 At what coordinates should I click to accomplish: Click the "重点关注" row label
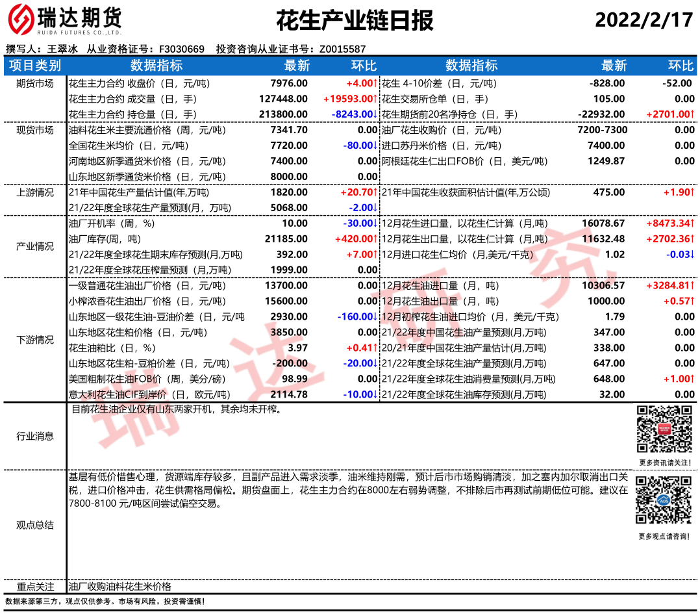pos(35,586)
